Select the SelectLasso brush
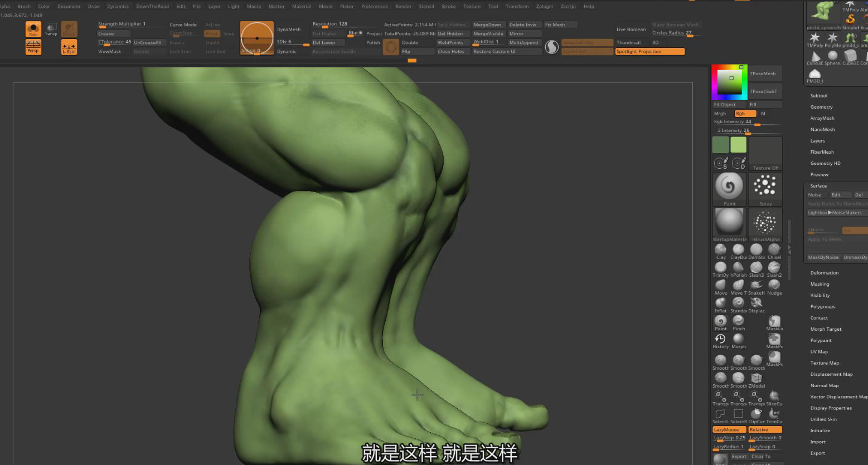The image size is (868, 465). click(721, 416)
